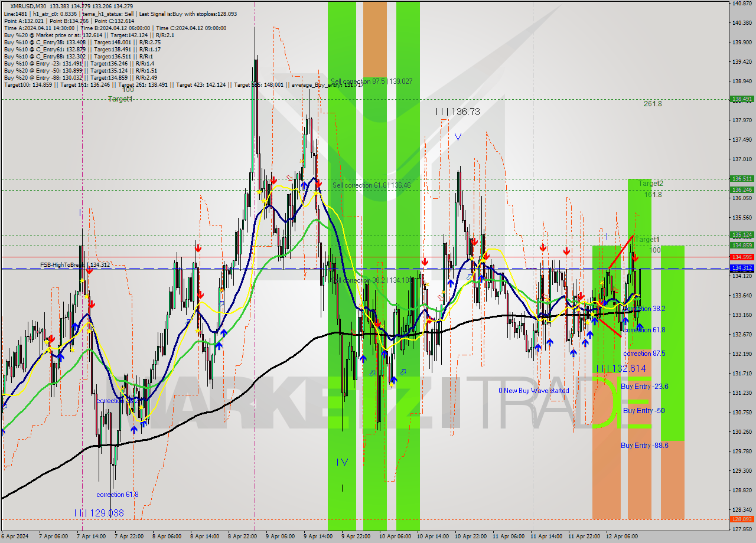Click the blue 134.312 price tag
Screen dimensions: 756x543
742,268
